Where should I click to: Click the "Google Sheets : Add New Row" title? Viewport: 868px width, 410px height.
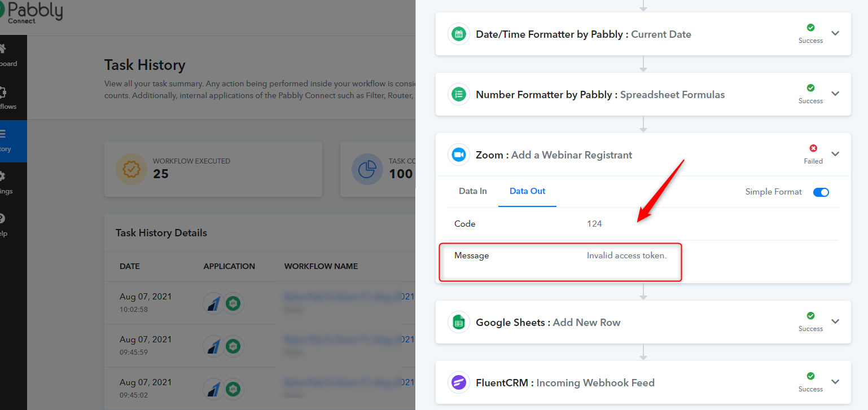point(548,323)
